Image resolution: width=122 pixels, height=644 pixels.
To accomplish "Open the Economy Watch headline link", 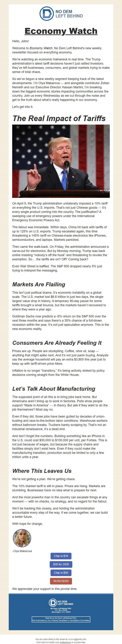I will [61, 31].
